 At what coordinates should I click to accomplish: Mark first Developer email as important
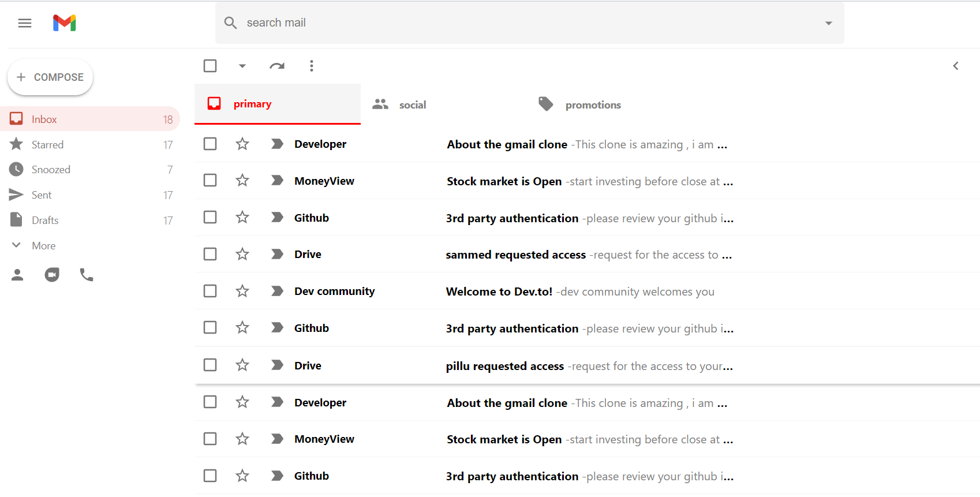[x=277, y=144]
